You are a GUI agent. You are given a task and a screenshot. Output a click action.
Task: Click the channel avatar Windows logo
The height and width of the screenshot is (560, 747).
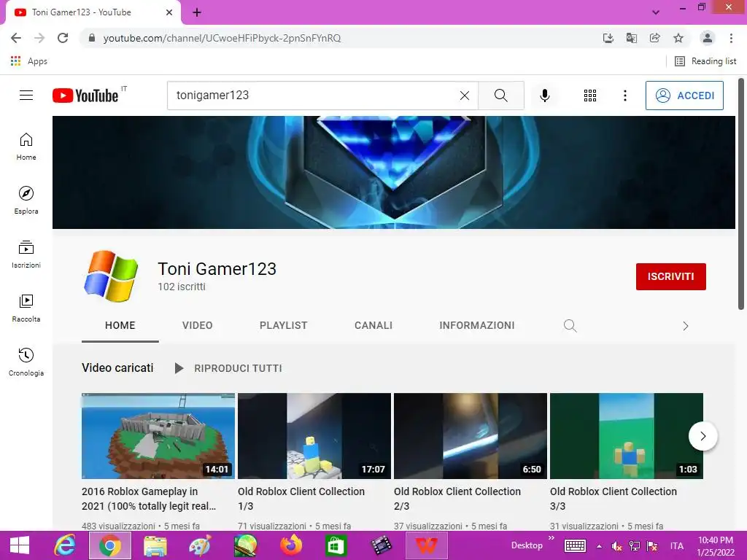pos(111,276)
